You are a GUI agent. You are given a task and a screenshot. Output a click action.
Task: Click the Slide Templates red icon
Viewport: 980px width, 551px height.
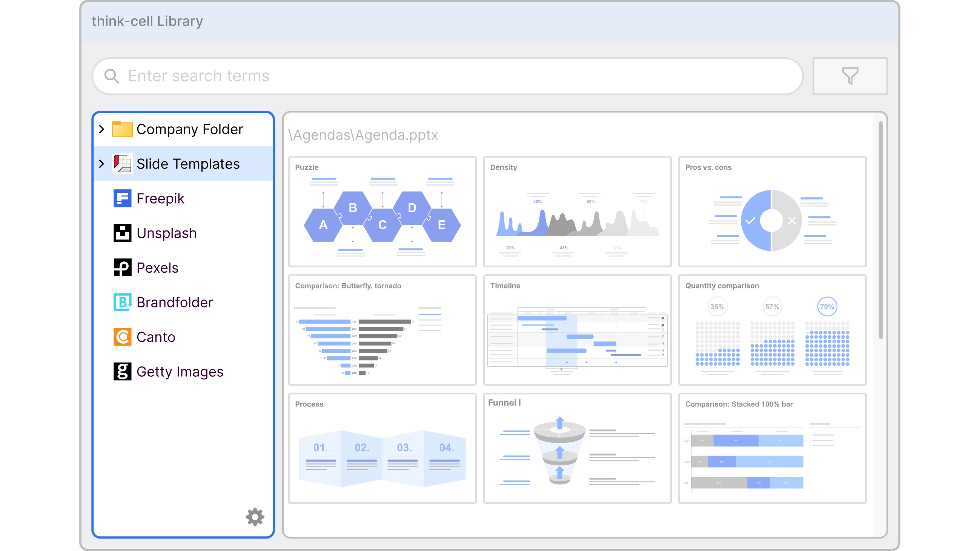click(122, 164)
